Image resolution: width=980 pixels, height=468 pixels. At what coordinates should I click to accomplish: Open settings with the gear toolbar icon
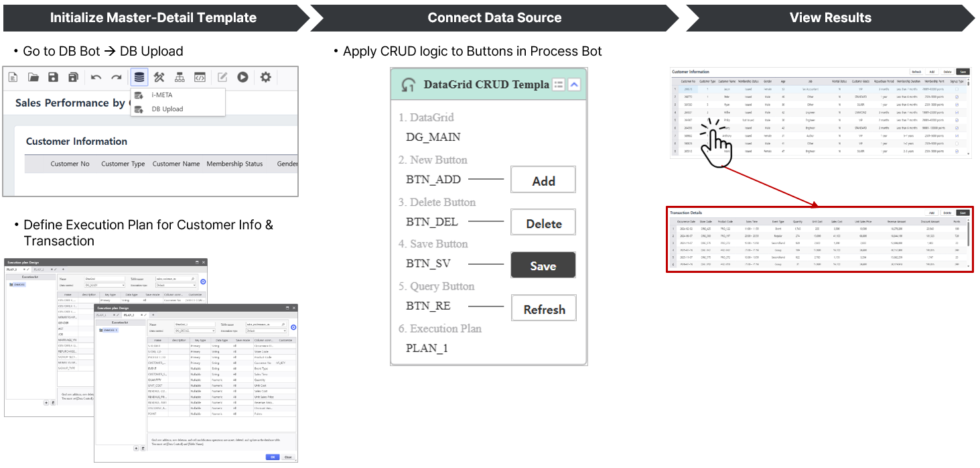265,77
